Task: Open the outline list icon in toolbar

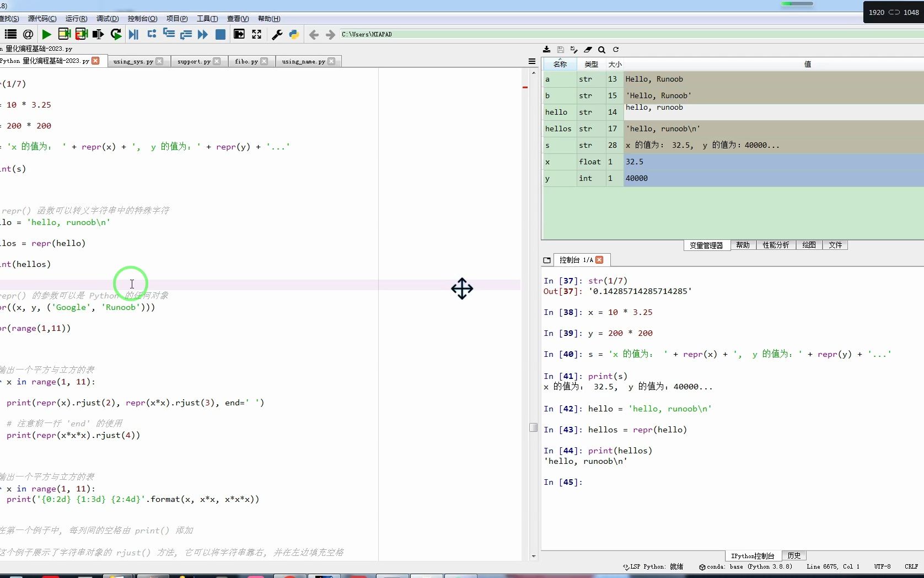Action: pos(10,34)
